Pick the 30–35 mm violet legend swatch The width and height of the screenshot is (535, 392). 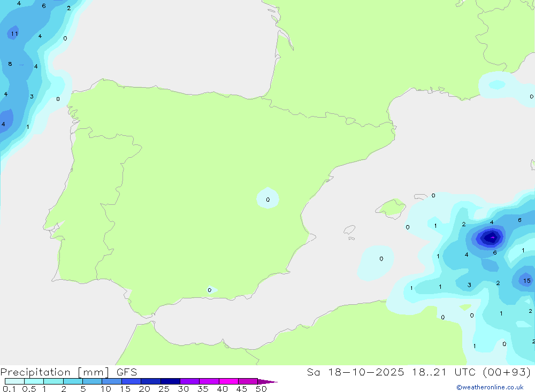click(x=190, y=381)
